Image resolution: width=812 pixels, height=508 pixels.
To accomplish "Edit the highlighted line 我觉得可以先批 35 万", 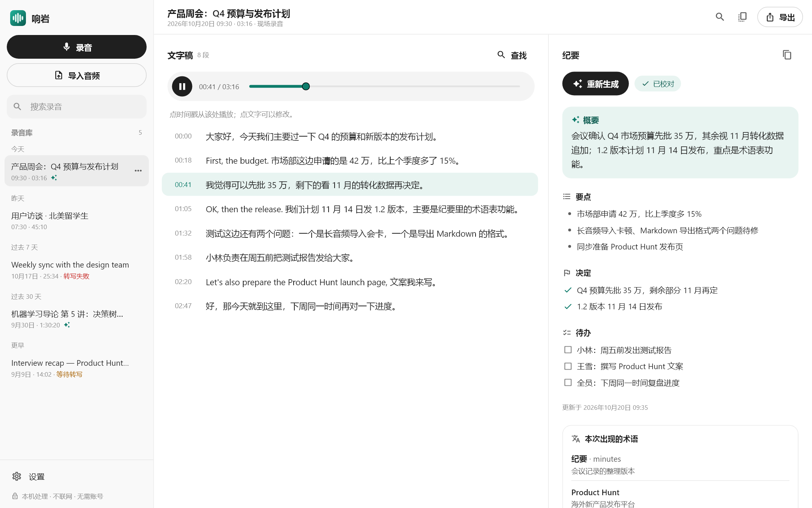I will pyautogui.click(x=316, y=185).
